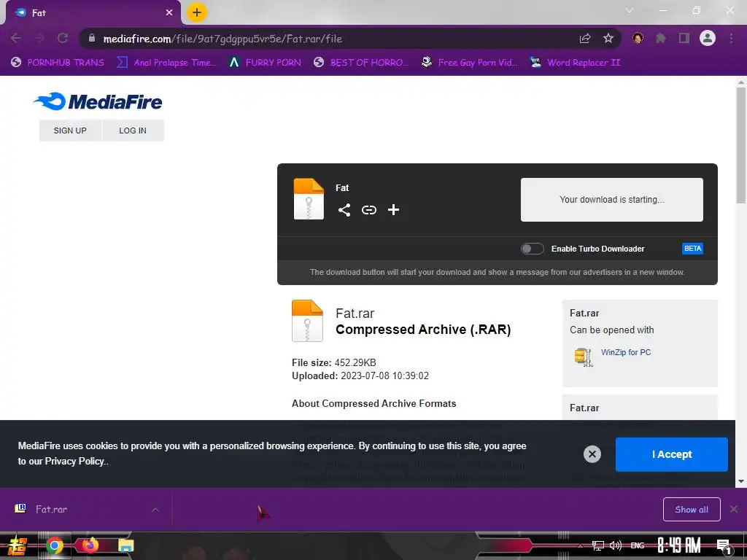
Task: Close the downloads bar
Action: [734, 510]
